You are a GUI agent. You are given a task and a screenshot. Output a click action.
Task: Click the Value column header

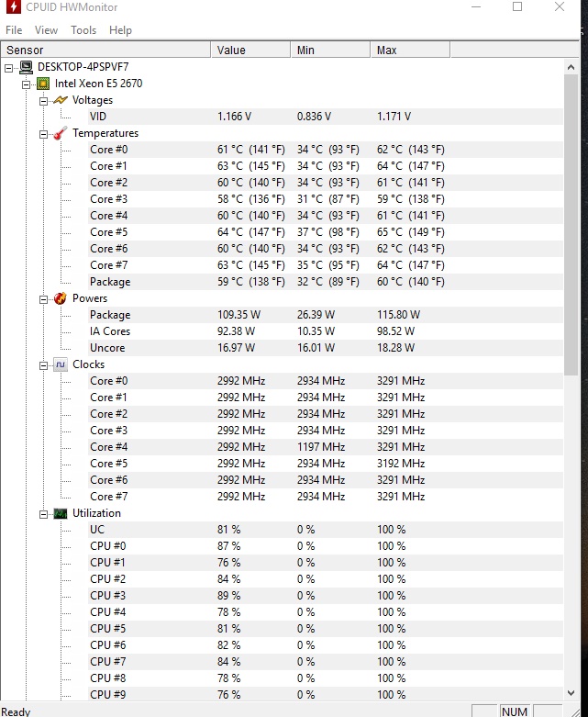click(250, 50)
